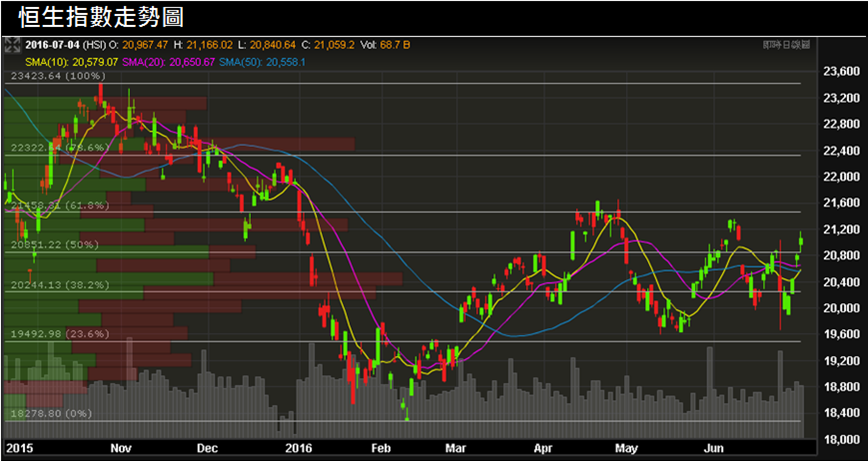
Task: Click the 18,000 price axis label
Action: click(841, 440)
